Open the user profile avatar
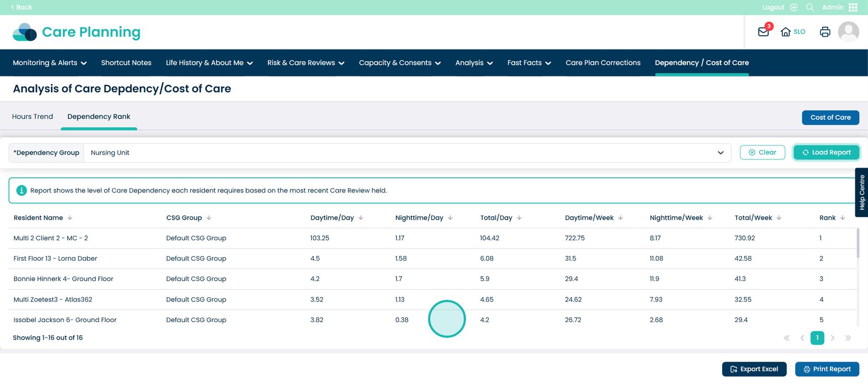The width and height of the screenshot is (868, 385). pos(848,32)
